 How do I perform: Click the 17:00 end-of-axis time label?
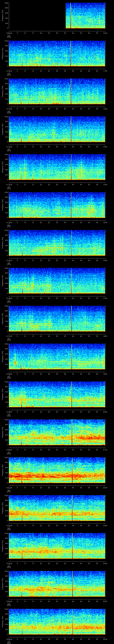(105, 298)
